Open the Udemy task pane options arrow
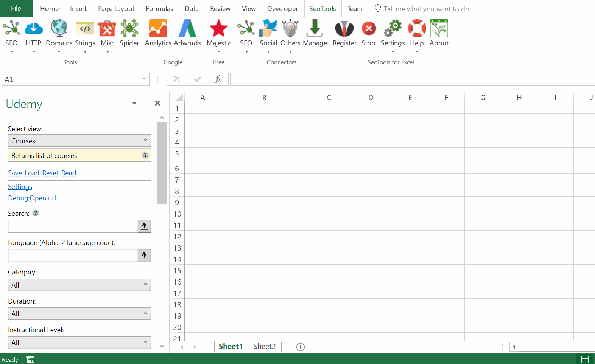The image size is (595, 364). [x=134, y=103]
